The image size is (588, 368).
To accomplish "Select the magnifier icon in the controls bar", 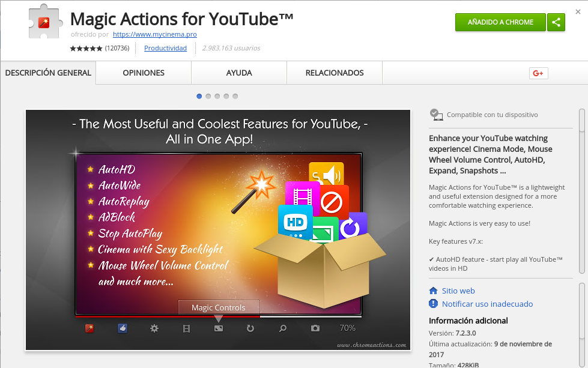I will coord(282,328).
